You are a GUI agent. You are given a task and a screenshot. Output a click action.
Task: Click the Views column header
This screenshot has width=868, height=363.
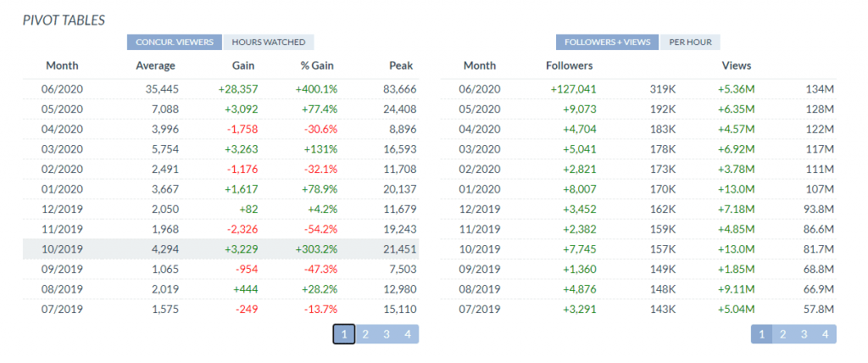tap(736, 66)
